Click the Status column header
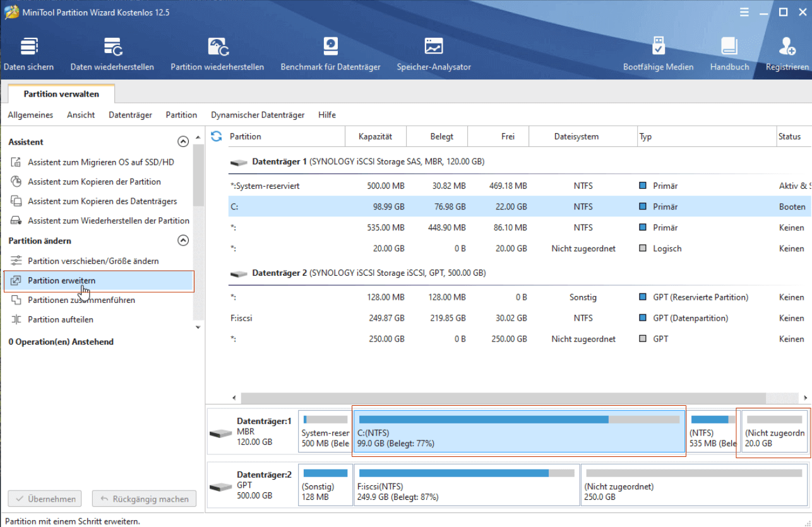The height and width of the screenshot is (527, 812). click(794, 136)
